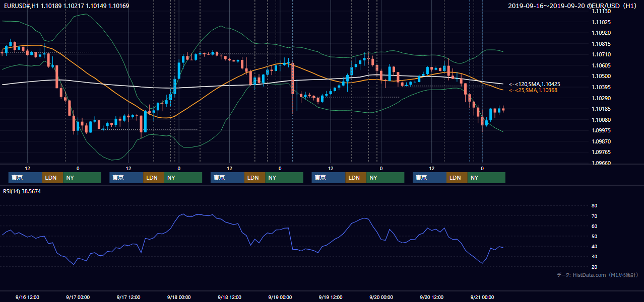Click RSI scale level 70

595,216
